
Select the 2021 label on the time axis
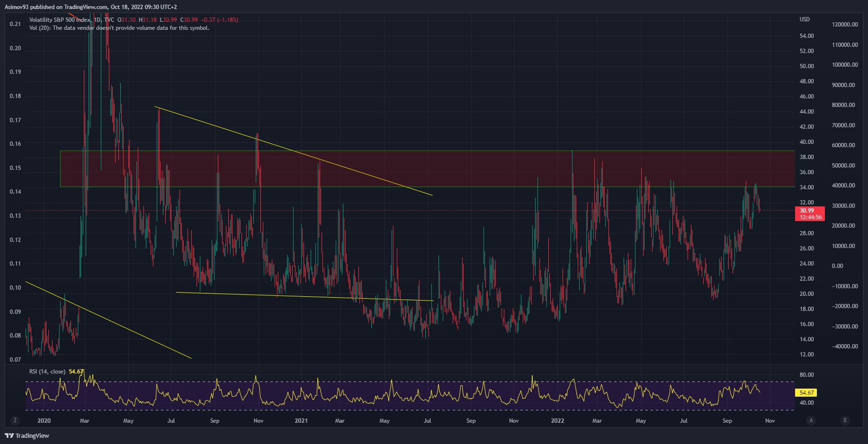click(301, 420)
